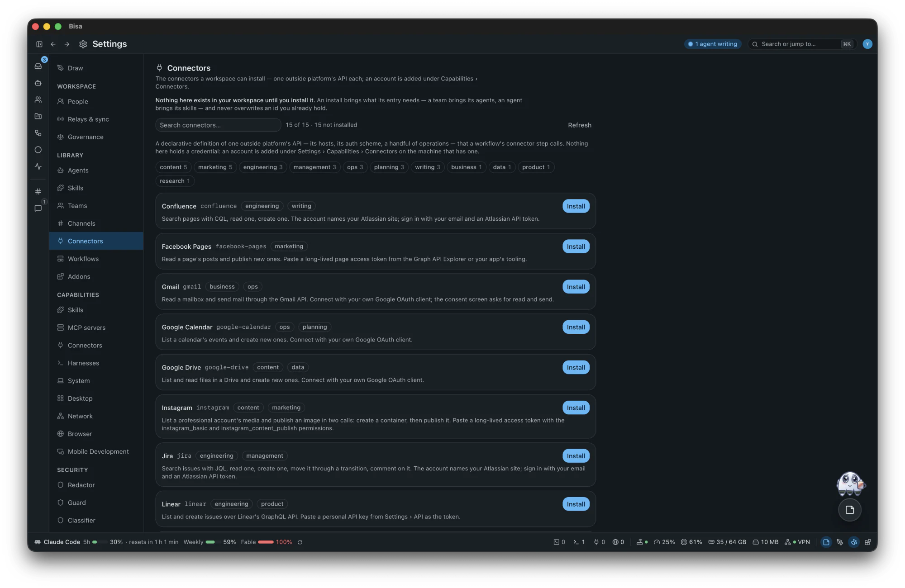Image resolution: width=905 pixels, height=588 pixels.
Task: Open the activity pulse icon in left rail
Action: (x=38, y=166)
